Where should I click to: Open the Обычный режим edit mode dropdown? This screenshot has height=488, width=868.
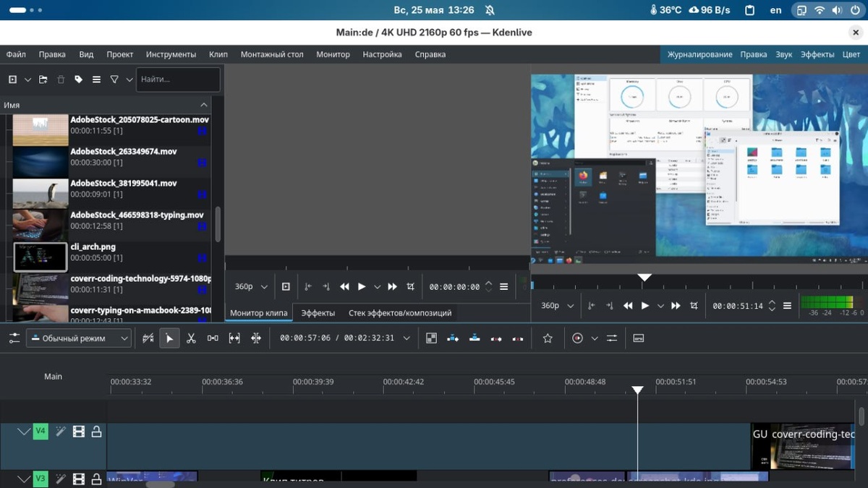[x=79, y=338]
